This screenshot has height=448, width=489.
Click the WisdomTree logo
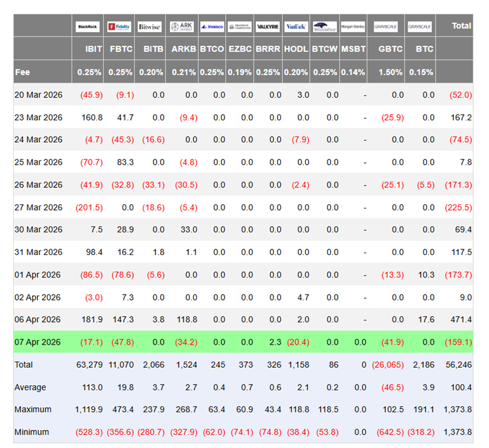[x=325, y=27]
